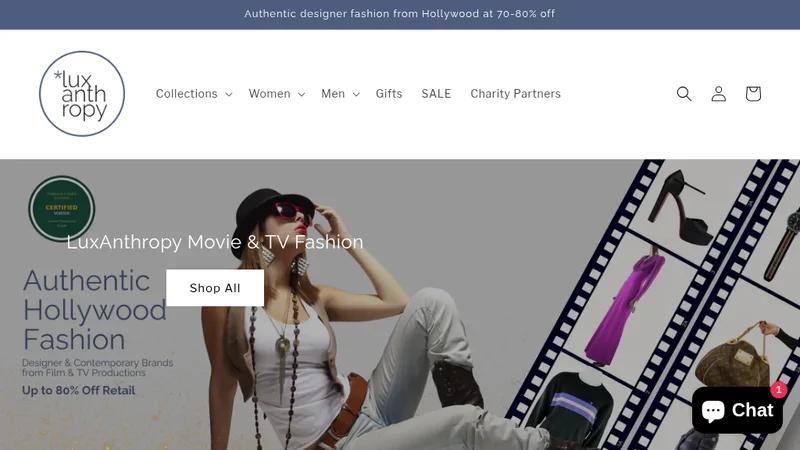Image resolution: width=800 pixels, height=450 pixels.
Task: Click the Shop All button
Action: [x=215, y=288]
